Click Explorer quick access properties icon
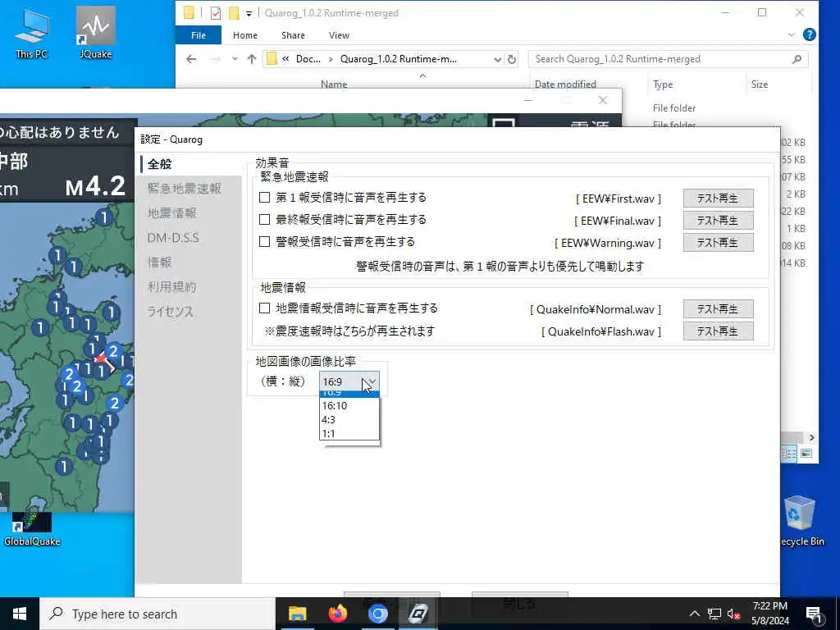 (x=216, y=13)
